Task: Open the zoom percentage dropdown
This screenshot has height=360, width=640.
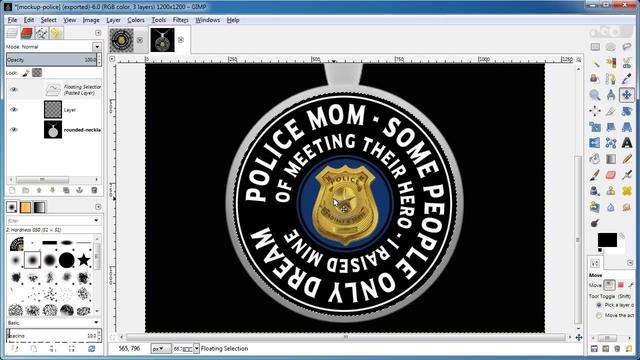Action: point(196,349)
